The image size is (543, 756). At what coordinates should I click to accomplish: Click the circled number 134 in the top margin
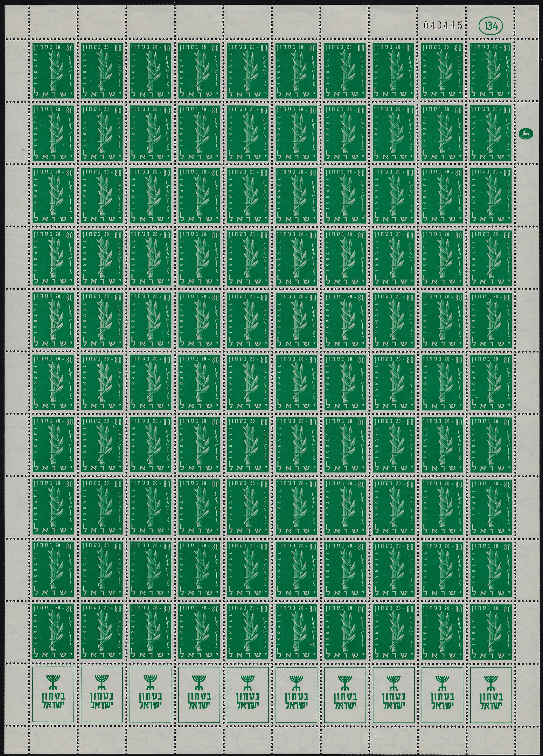coord(490,25)
